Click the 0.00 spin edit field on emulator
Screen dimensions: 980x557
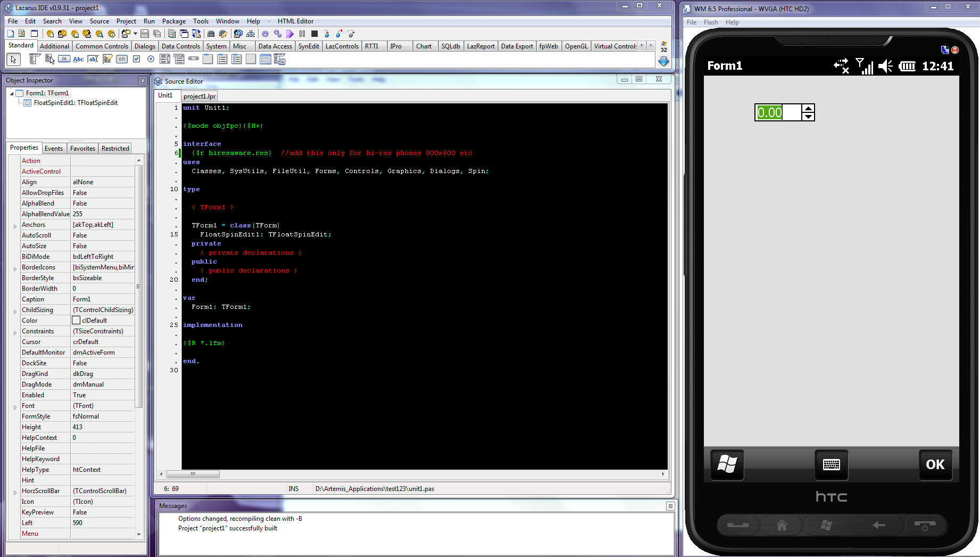[778, 112]
